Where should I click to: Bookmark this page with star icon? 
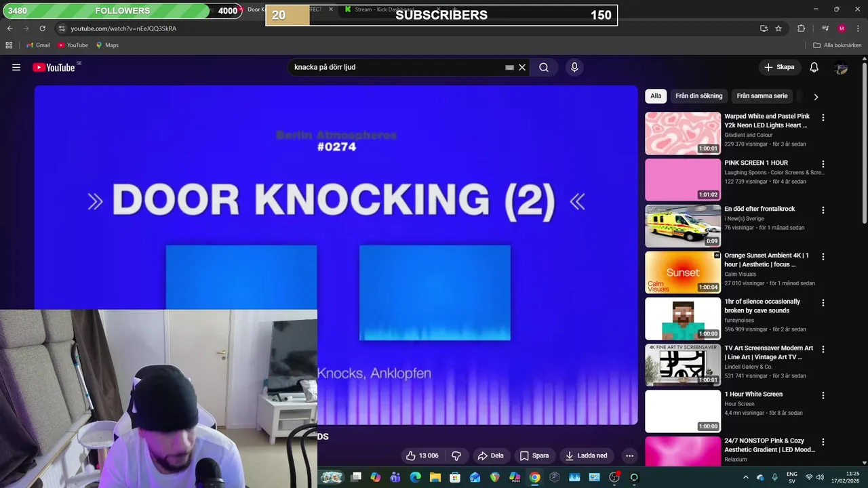point(778,28)
